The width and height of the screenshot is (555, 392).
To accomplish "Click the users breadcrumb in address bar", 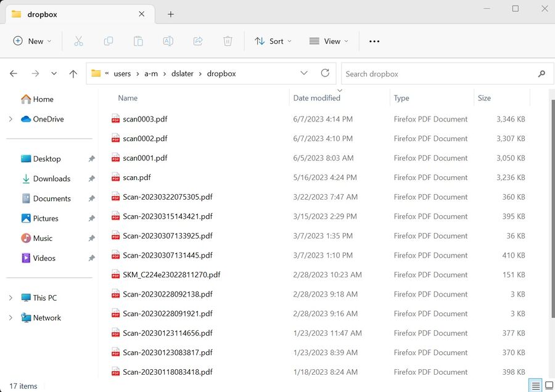I will click(x=122, y=73).
